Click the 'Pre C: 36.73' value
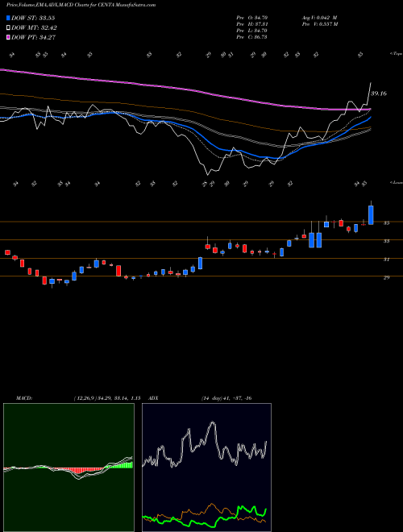The width and height of the screenshot is (403, 532). (251, 37)
